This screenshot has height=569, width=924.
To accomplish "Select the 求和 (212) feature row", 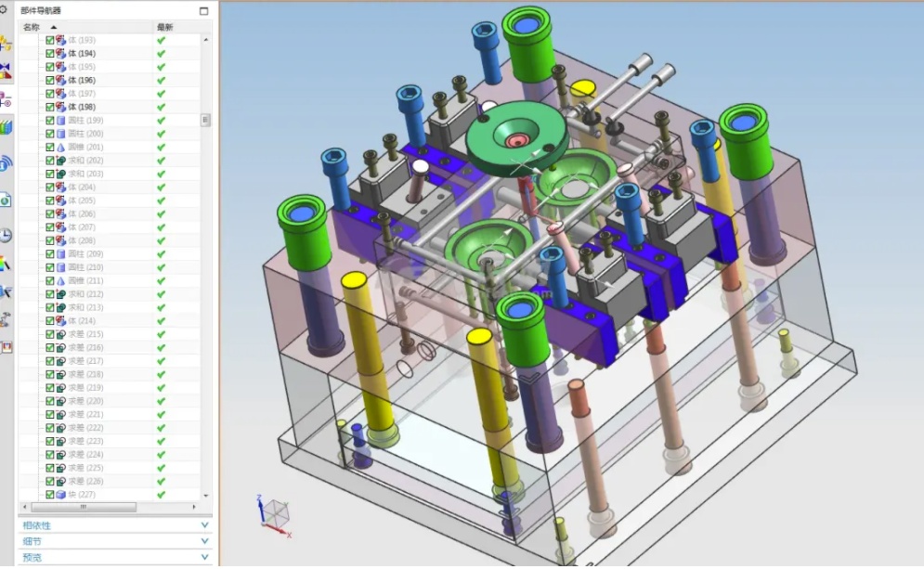I will [x=111, y=294].
